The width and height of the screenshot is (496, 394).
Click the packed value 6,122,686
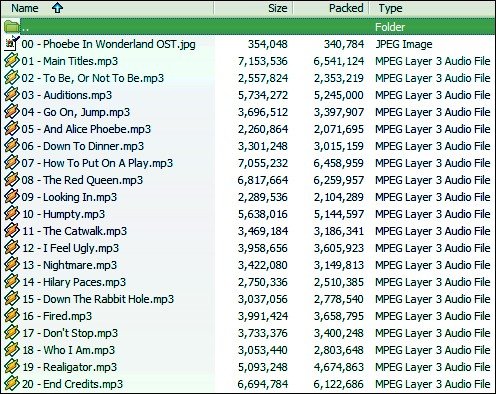click(339, 384)
